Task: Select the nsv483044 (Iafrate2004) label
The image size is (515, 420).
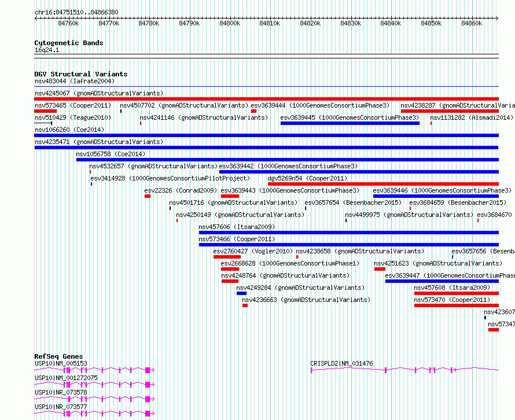Action: [x=75, y=81]
